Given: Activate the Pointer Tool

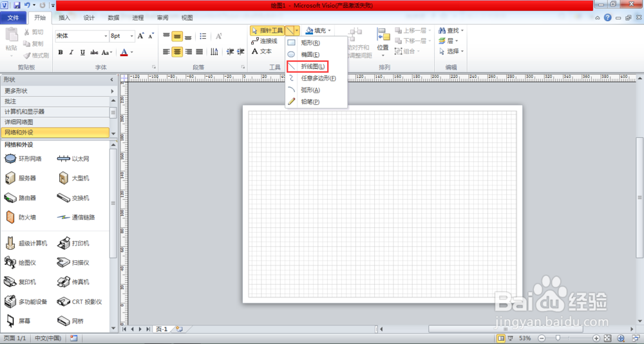Looking at the screenshot, I should (x=267, y=30).
